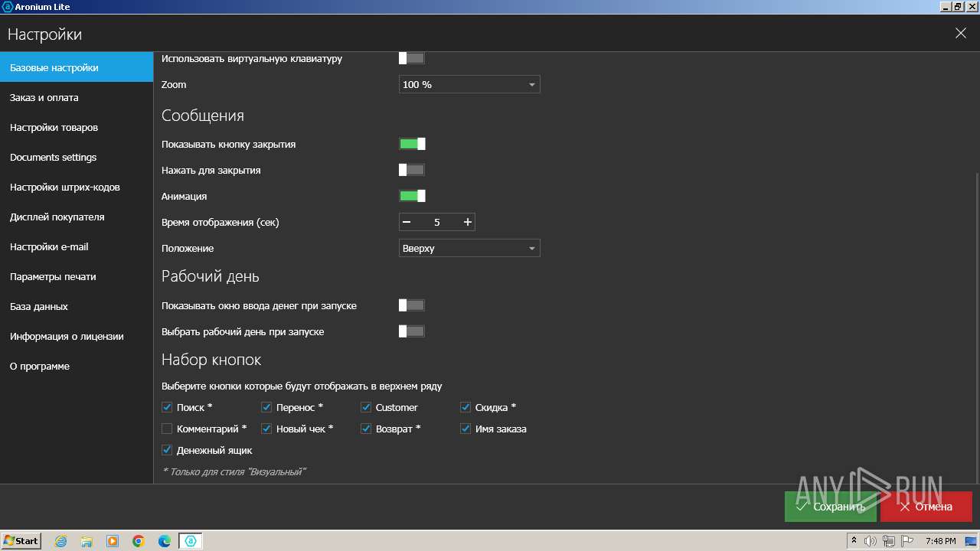Uncheck the 'Перенос' checkbox

tap(266, 407)
